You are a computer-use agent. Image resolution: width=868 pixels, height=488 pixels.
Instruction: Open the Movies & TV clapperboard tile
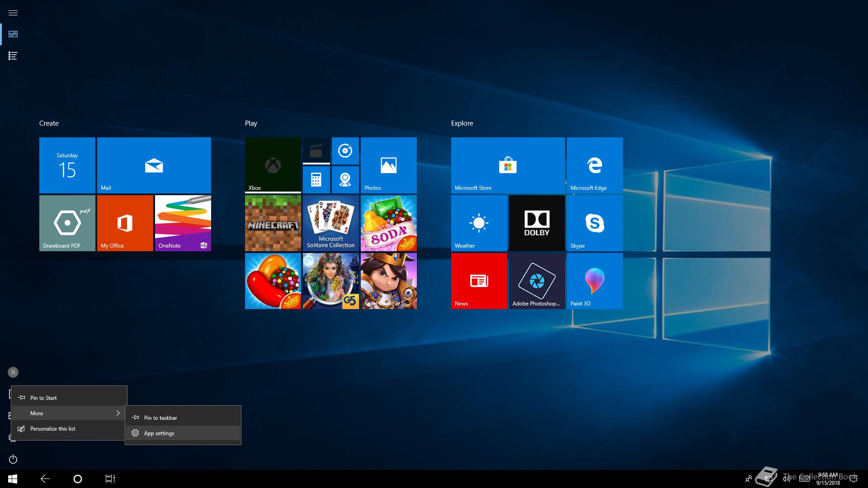coord(316,151)
